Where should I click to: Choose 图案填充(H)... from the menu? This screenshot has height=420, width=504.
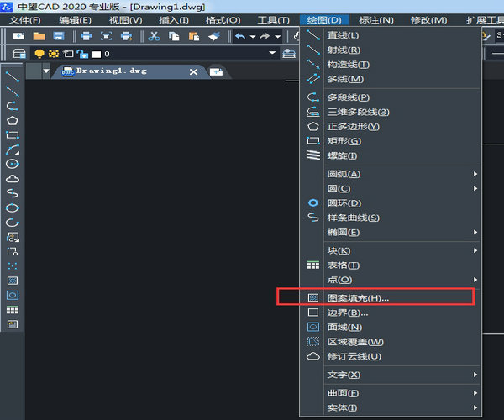coord(358,297)
